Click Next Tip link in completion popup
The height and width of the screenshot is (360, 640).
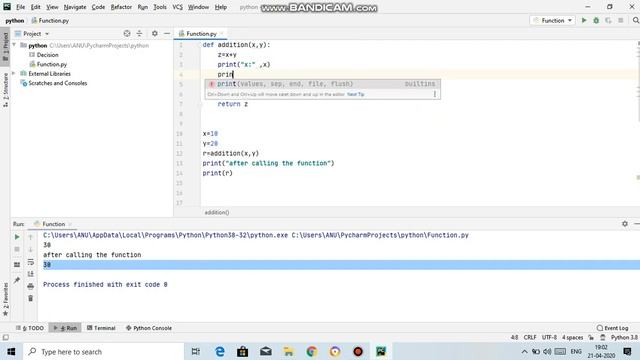(x=356, y=94)
